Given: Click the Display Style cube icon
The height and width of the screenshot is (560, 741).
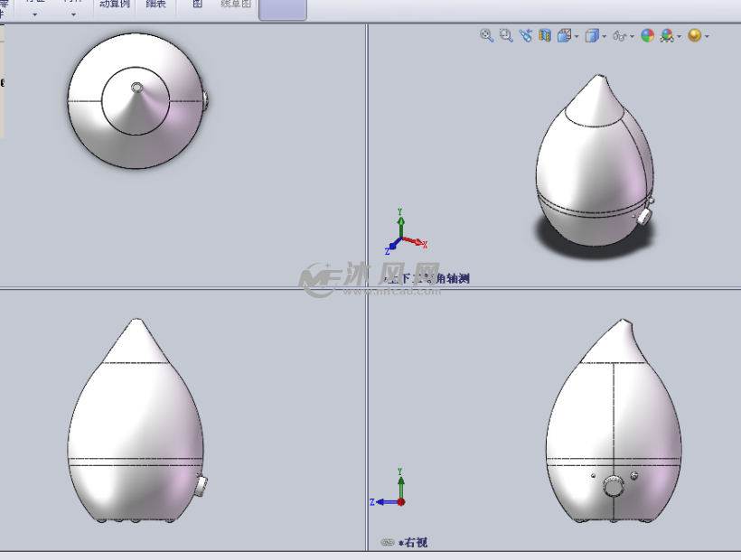Looking at the screenshot, I should pyautogui.click(x=592, y=36).
